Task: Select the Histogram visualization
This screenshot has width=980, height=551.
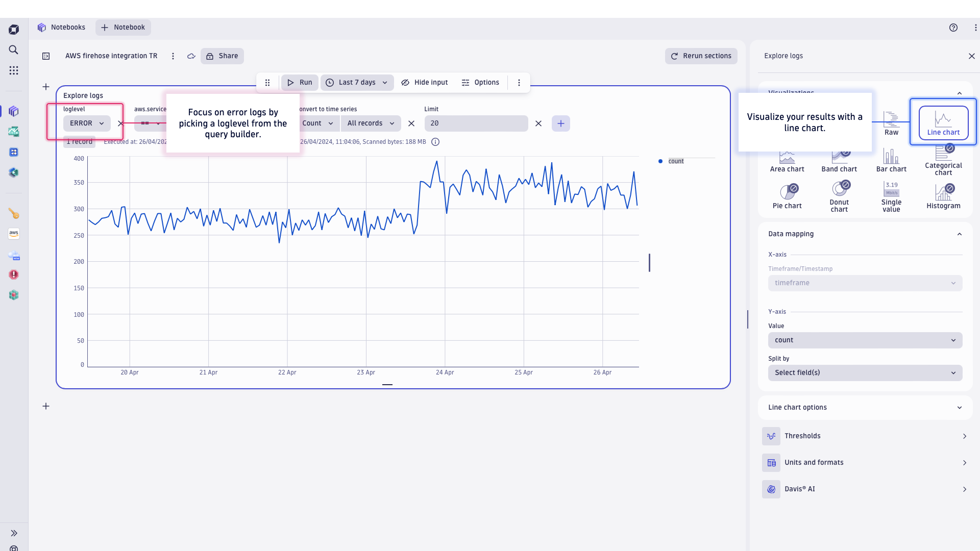Action: (x=943, y=195)
